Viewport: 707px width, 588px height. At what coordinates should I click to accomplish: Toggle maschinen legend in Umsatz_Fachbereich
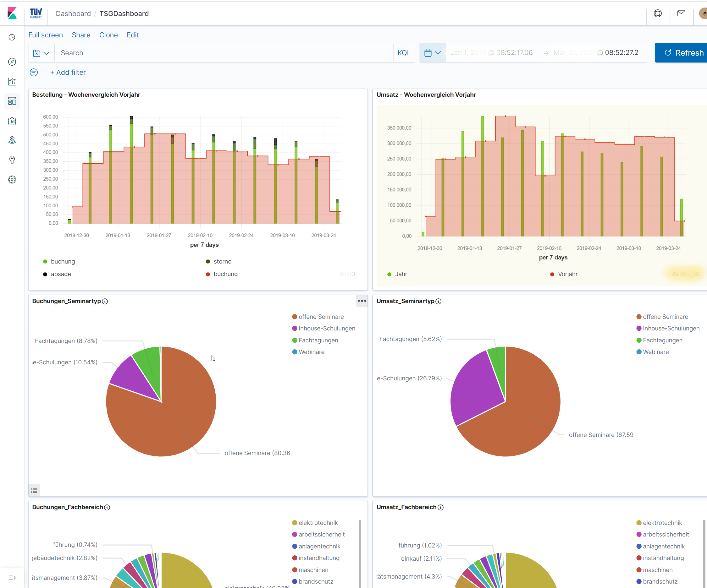tap(655, 570)
